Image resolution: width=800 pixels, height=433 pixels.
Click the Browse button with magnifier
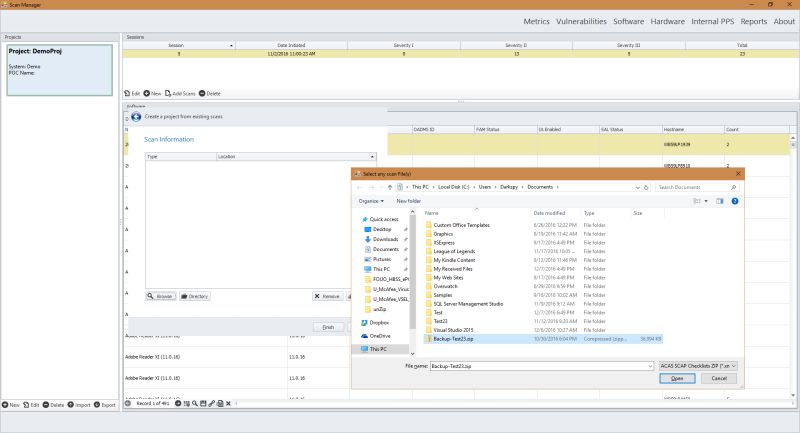[161, 296]
